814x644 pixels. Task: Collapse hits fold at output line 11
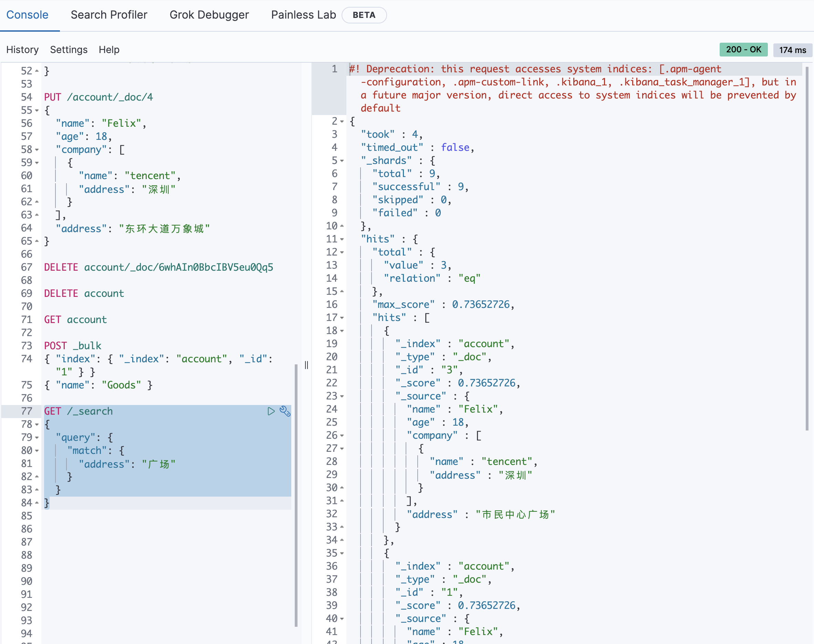click(342, 239)
